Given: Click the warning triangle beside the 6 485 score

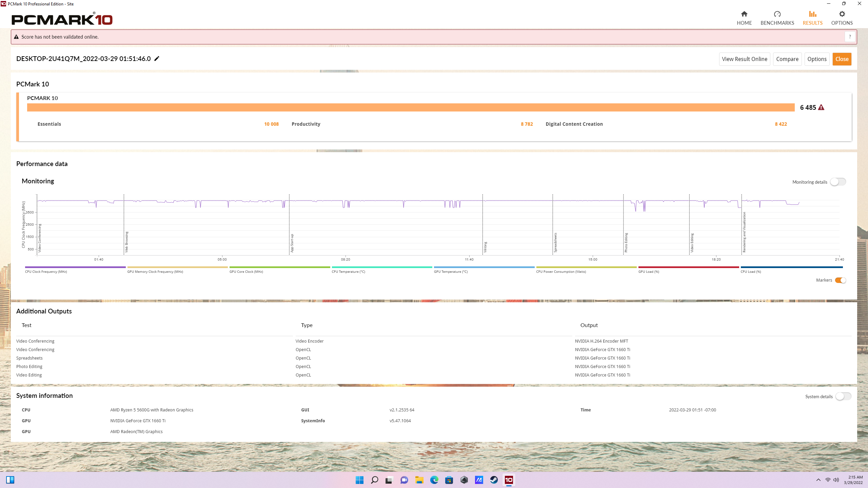Looking at the screenshot, I should tap(821, 107).
